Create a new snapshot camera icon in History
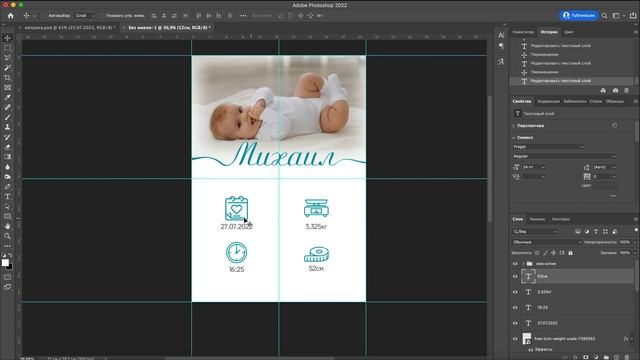This screenshot has width=640, height=360. pyautogui.click(x=615, y=90)
